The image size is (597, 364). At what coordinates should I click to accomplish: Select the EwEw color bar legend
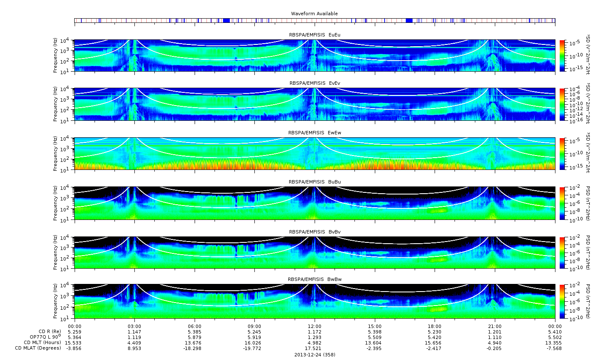point(562,153)
